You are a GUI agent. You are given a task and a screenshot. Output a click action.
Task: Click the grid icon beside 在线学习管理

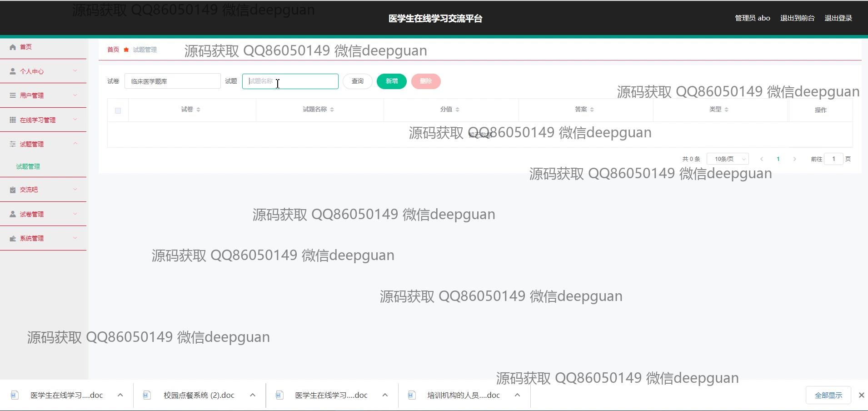[13, 120]
